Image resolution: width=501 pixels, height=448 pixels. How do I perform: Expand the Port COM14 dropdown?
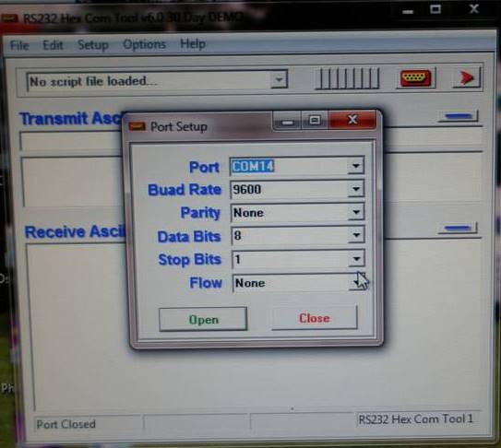[356, 166]
